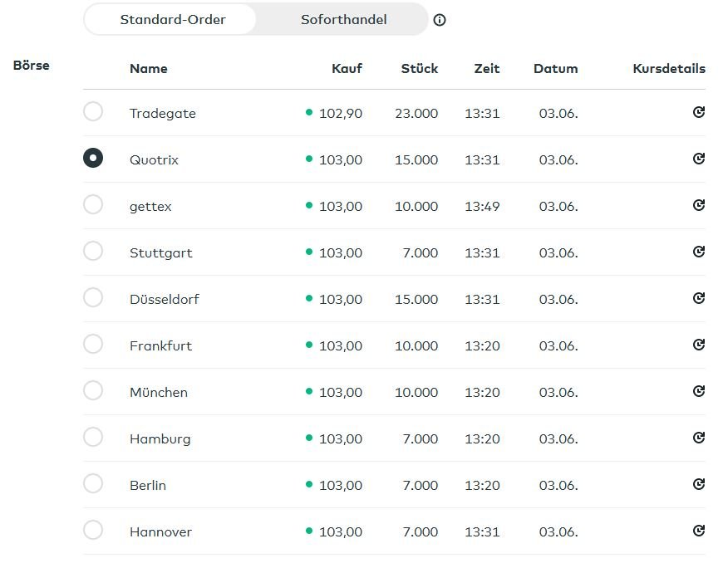Switch to the Soforthandel tab
This screenshot has height=568, width=728.
tap(343, 19)
